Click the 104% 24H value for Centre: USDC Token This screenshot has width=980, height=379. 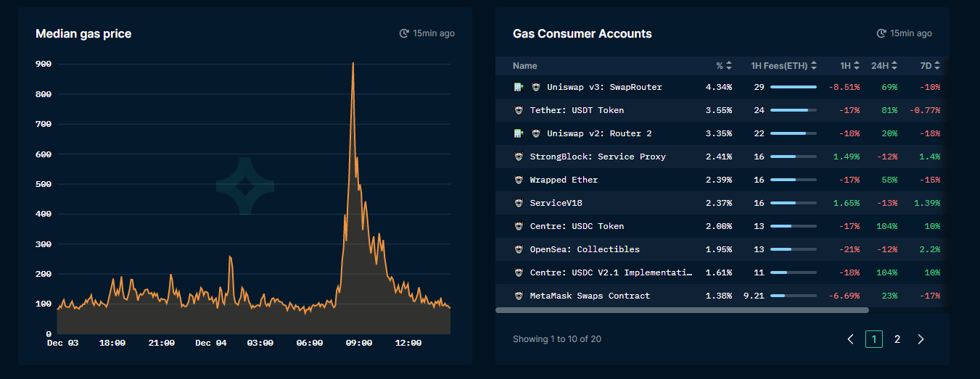(886, 226)
